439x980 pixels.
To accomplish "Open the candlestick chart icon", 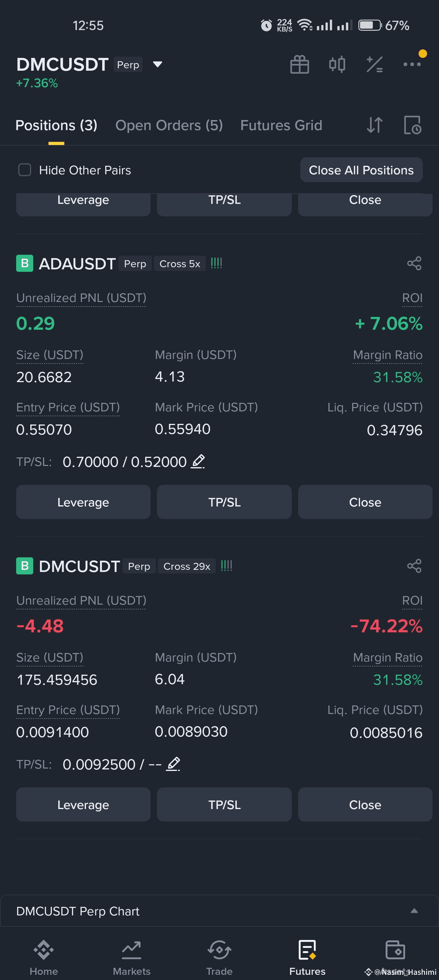I will [x=337, y=64].
